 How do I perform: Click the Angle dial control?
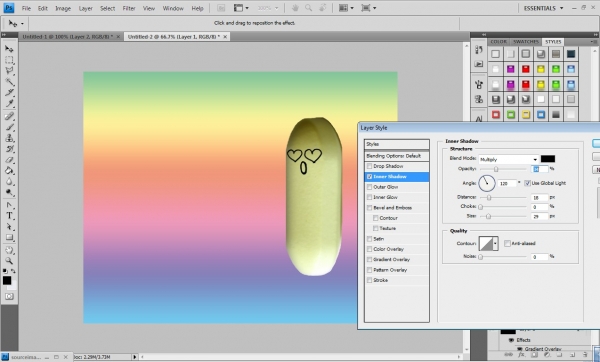click(x=487, y=183)
